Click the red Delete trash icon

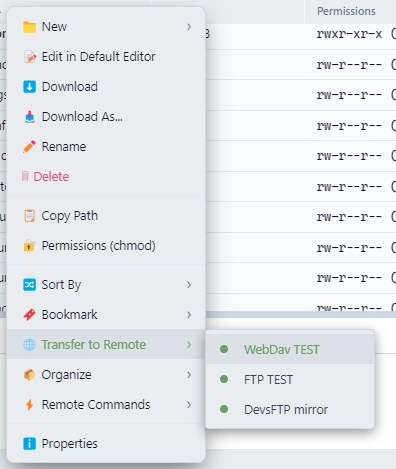(25, 176)
